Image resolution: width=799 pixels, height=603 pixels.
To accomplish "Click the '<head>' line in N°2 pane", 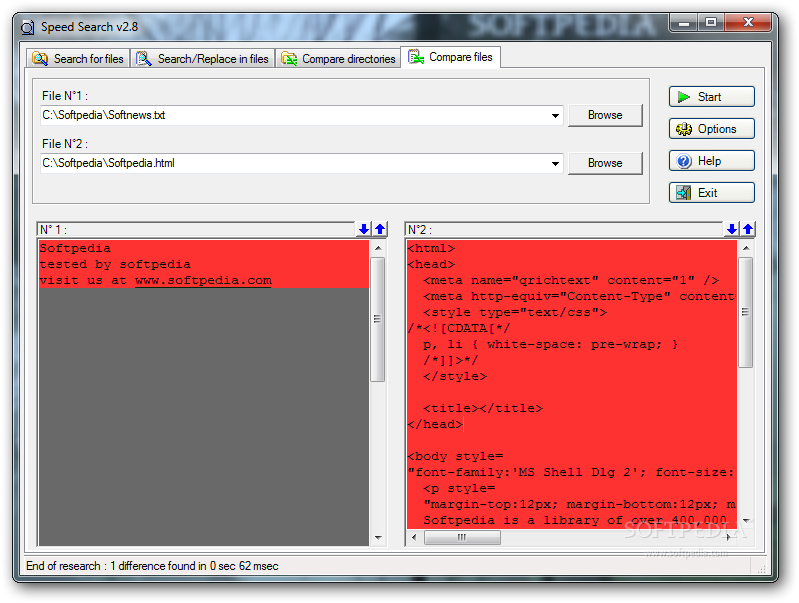I will pyautogui.click(x=431, y=264).
